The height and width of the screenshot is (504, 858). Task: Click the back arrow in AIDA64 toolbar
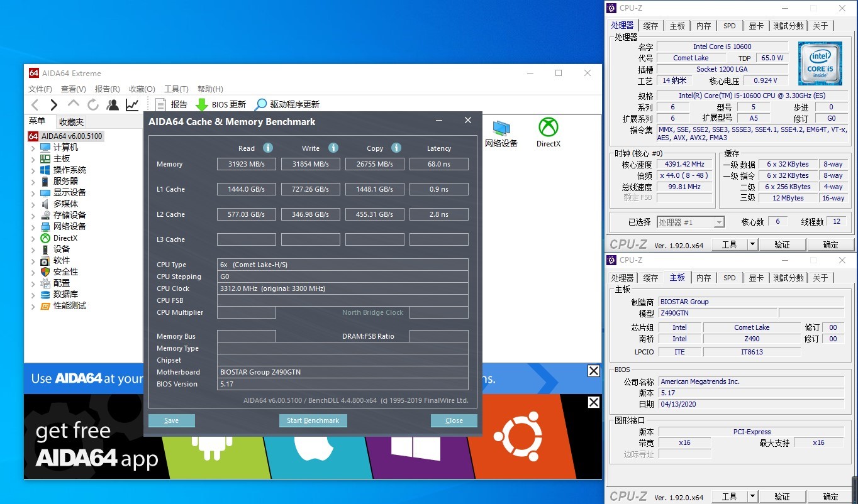click(x=35, y=105)
